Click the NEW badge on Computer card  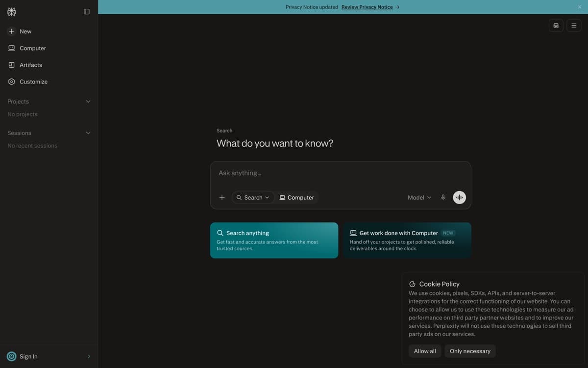coord(448,233)
